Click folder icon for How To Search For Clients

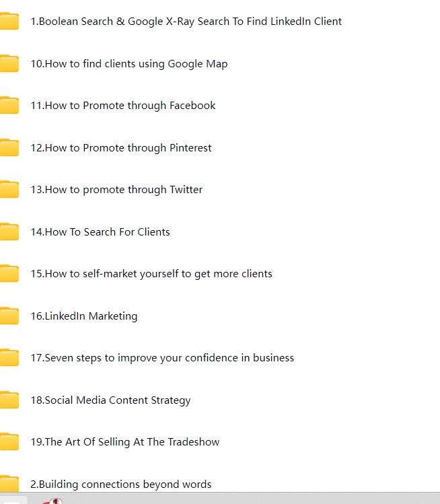coord(9,232)
